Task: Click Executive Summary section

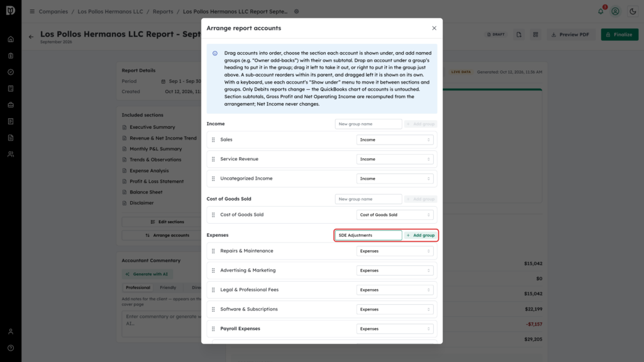Action: tap(152, 127)
